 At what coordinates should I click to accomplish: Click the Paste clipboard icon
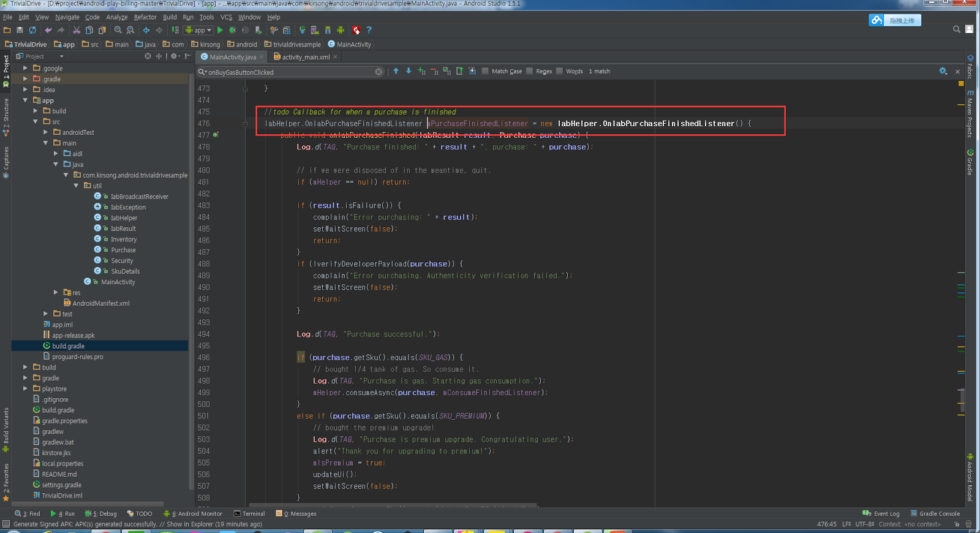pyautogui.click(x=102, y=30)
